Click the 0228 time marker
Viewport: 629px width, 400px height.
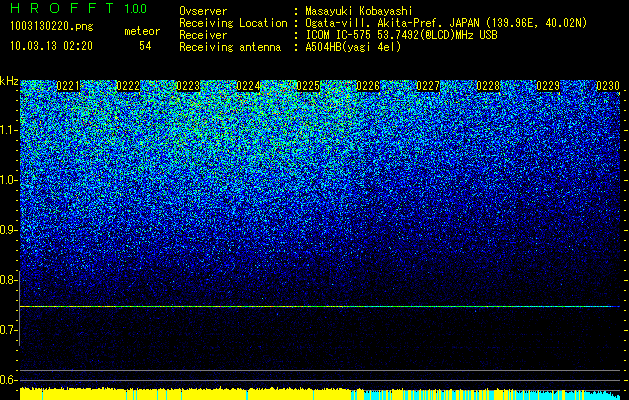click(488, 86)
